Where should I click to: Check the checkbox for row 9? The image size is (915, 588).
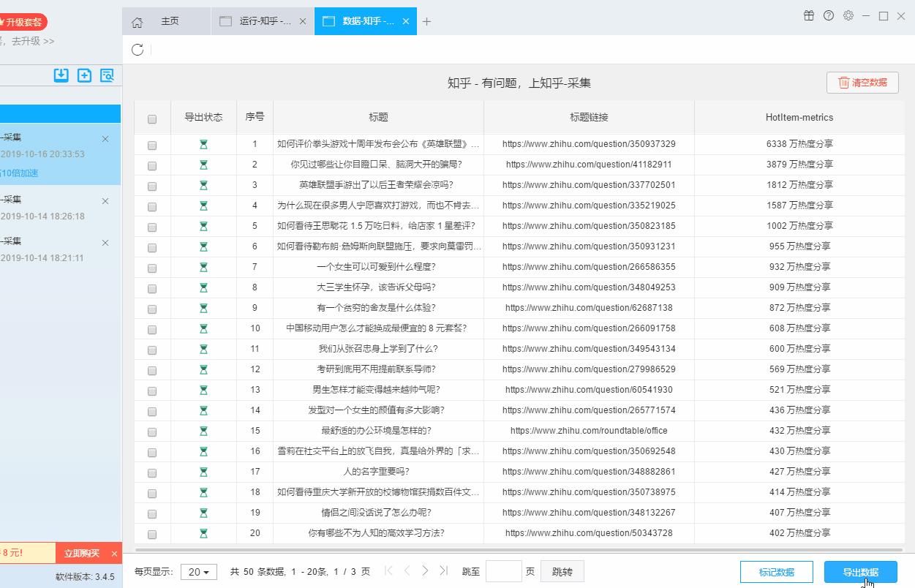[152, 309]
